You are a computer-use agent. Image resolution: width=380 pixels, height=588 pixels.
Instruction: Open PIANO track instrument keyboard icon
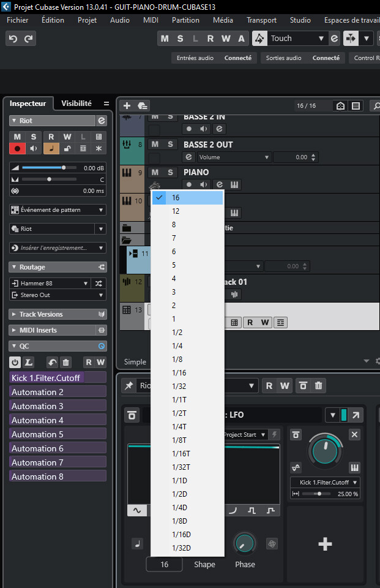point(234,184)
